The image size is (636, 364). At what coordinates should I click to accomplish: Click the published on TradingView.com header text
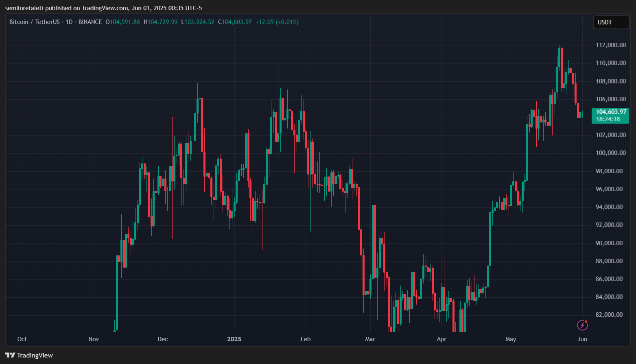[103, 8]
